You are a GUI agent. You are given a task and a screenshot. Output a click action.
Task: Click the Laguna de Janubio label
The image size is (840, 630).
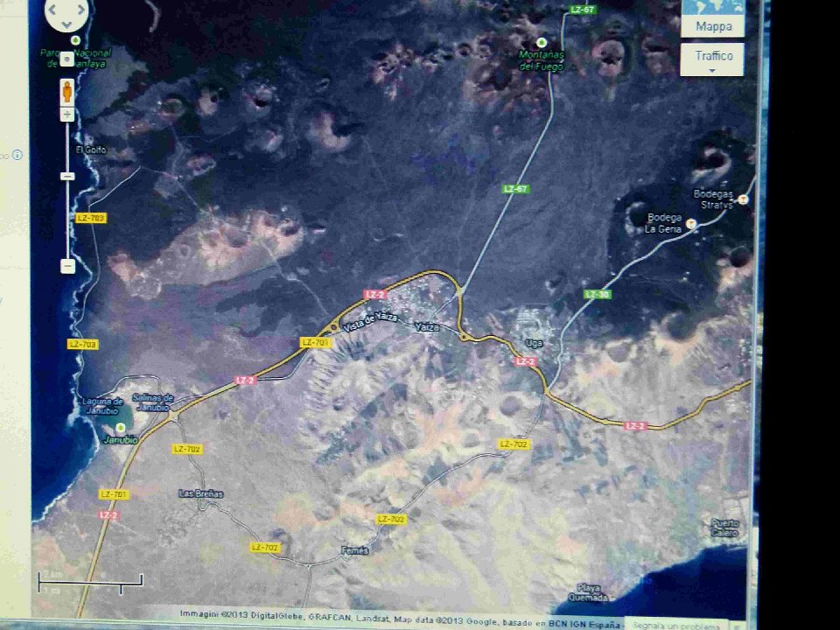(102, 406)
